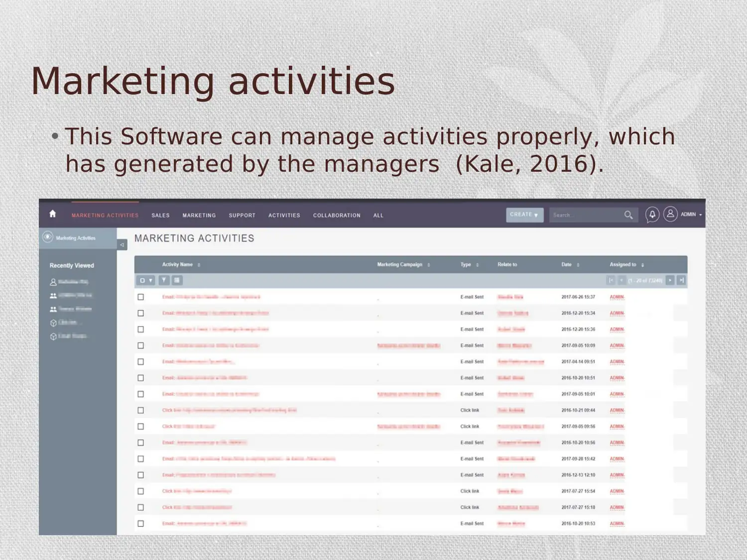Click the last cube icon under Recently Viewed

coord(53,336)
